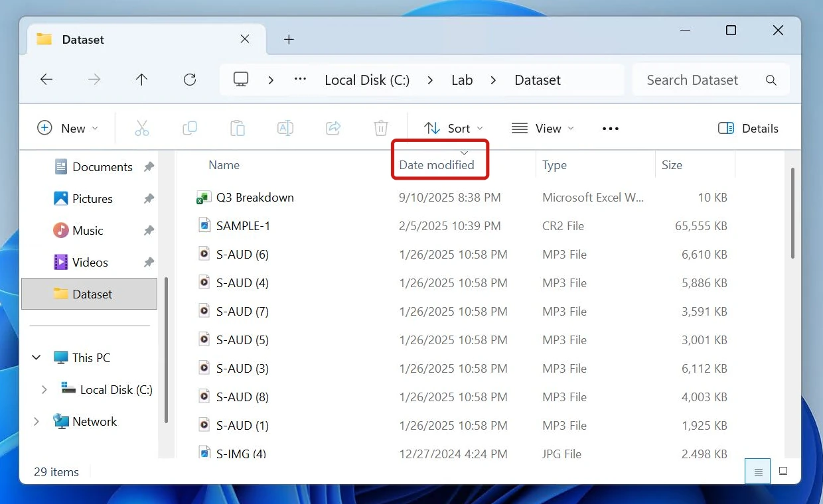Click the search magnifier icon
This screenshot has width=823, height=504.
click(x=771, y=80)
